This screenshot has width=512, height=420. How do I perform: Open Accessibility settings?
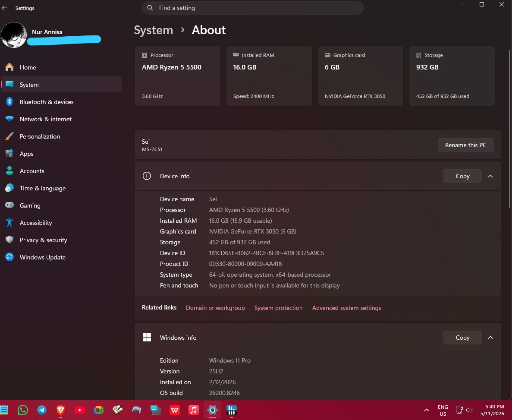pyautogui.click(x=61, y=223)
